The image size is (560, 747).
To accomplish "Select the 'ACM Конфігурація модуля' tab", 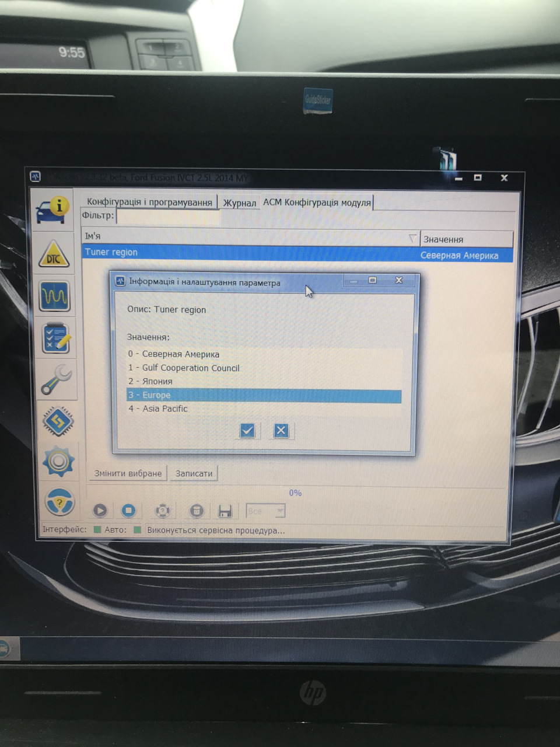I will click(317, 203).
